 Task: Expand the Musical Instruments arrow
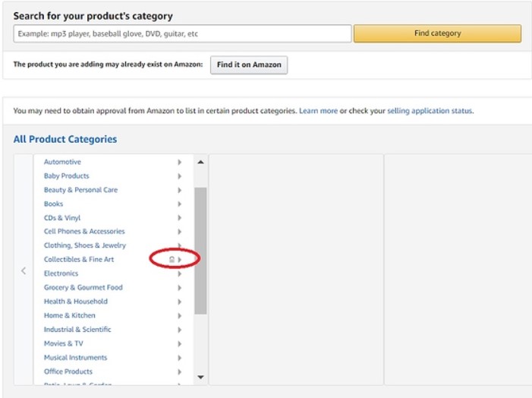pos(179,358)
